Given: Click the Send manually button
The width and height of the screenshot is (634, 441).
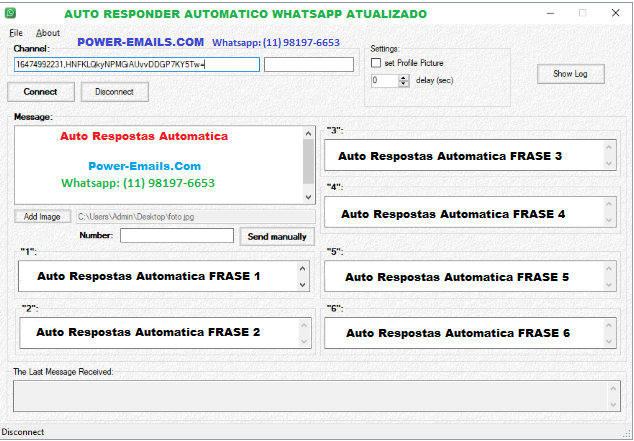Looking at the screenshot, I should click(277, 236).
